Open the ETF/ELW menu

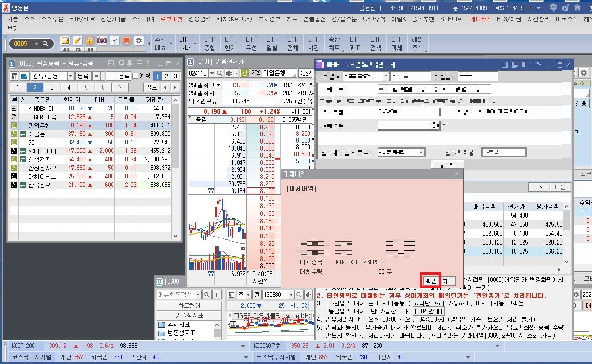point(82,19)
